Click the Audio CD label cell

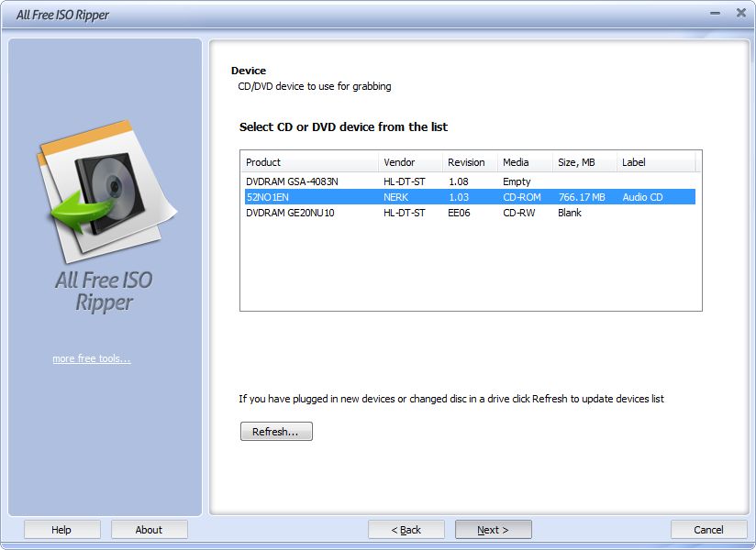pyautogui.click(x=642, y=197)
